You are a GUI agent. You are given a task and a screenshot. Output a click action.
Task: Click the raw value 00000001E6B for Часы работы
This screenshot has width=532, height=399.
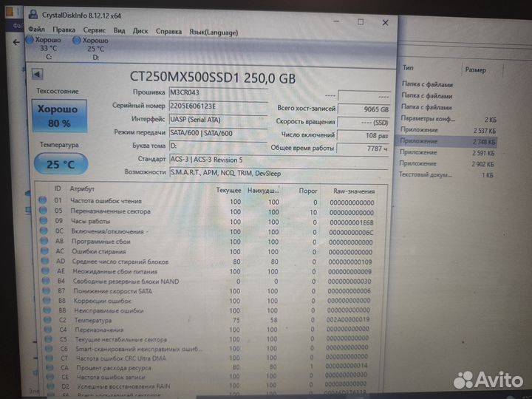click(x=351, y=222)
